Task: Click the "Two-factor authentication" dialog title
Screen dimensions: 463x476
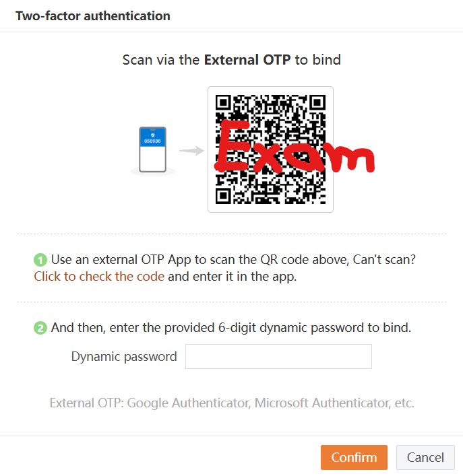Action: pyautogui.click(x=93, y=15)
